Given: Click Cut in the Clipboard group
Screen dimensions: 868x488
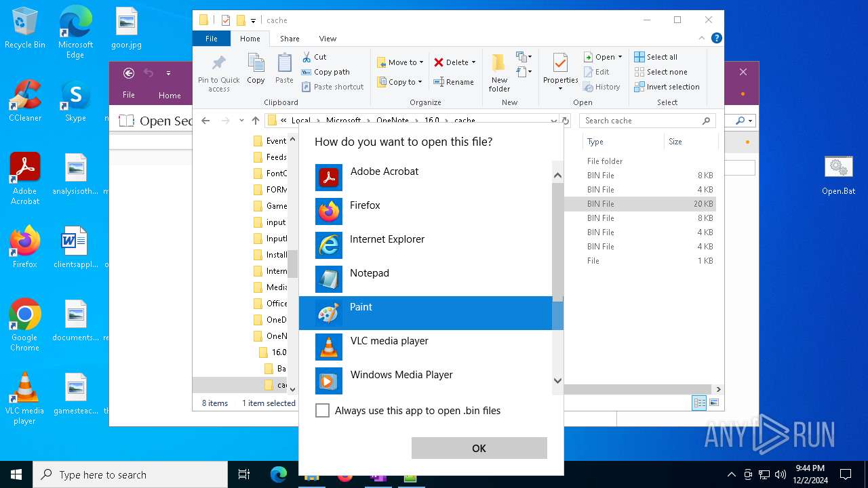Looking at the screenshot, I should (314, 57).
